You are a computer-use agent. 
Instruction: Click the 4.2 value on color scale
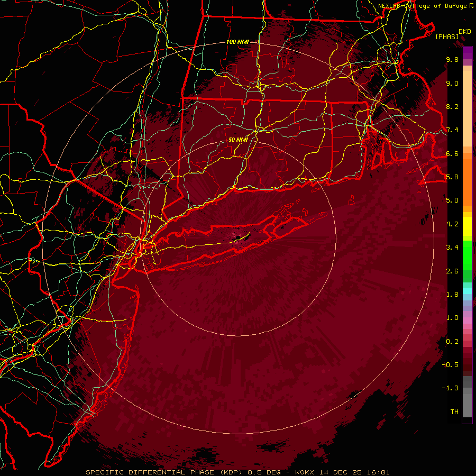(x=452, y=224)
